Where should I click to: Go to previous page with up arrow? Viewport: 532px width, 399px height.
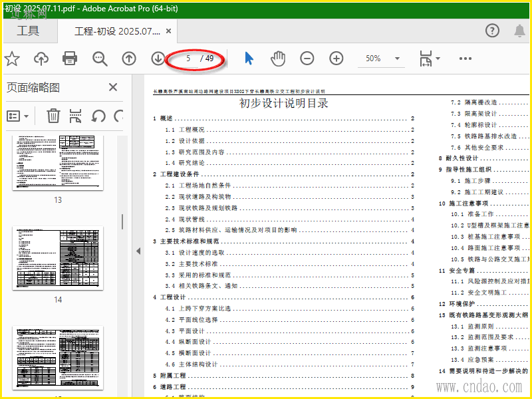(x=129, y=59)
